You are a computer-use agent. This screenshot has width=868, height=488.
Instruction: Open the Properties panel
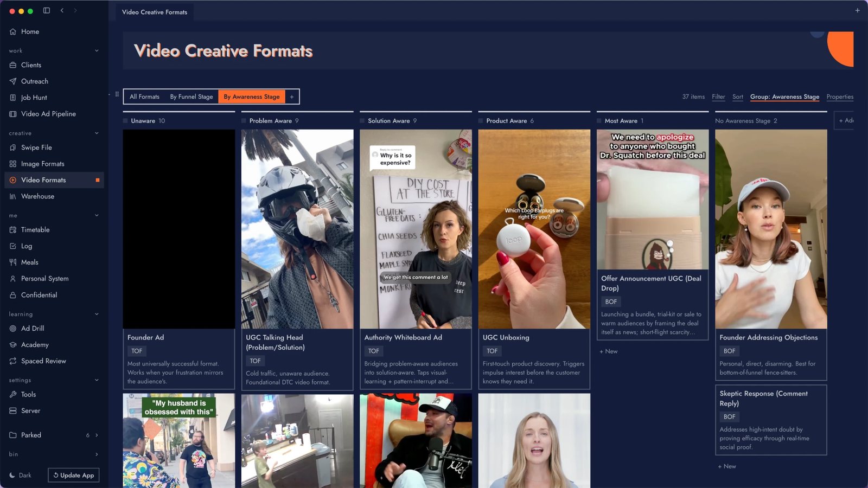[840, 97]
